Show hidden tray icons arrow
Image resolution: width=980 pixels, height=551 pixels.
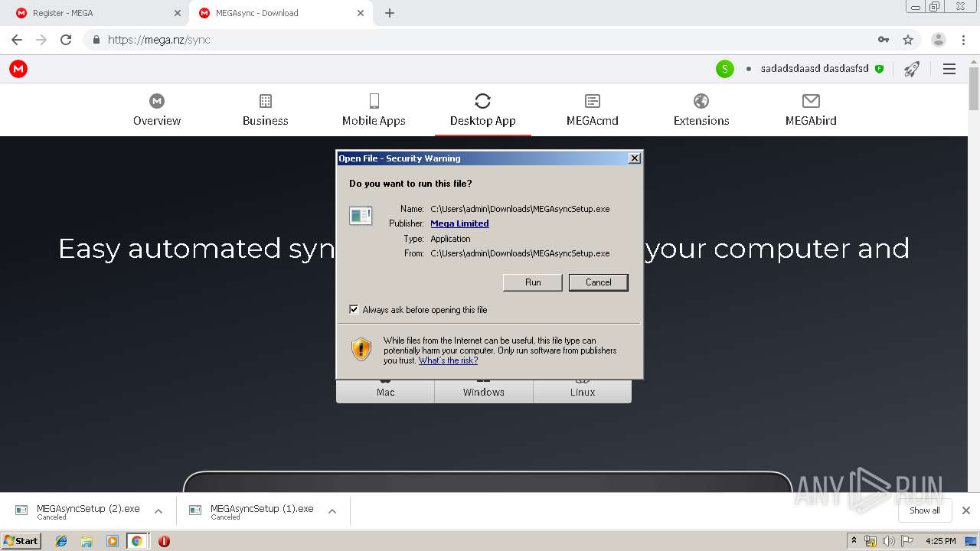click(x=854, y=540)
